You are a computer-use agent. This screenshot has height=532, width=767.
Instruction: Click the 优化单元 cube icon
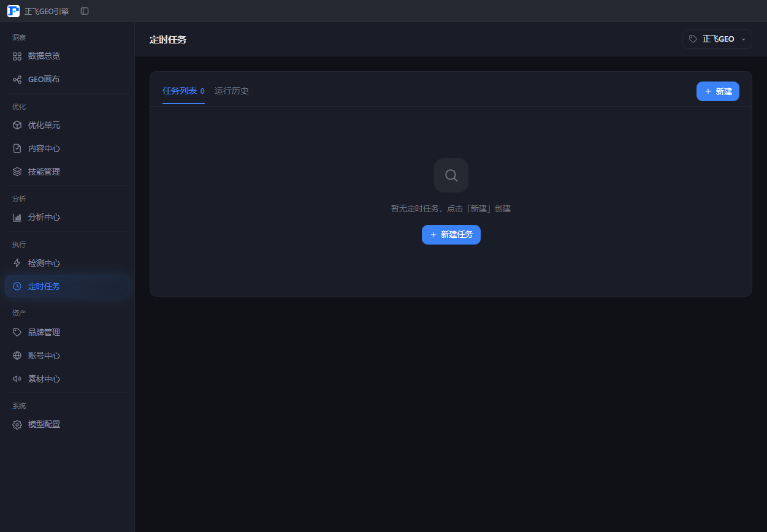pyautogui.click(x=17, y=125)
